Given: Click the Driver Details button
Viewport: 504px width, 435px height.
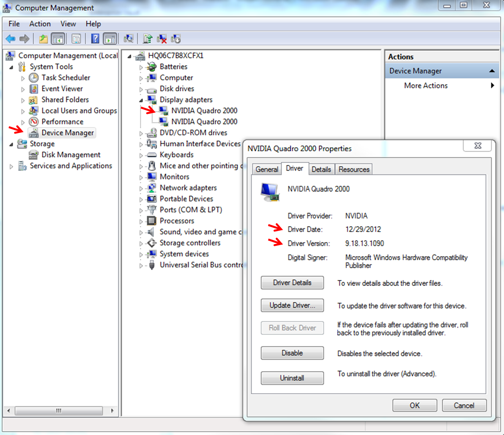Looking at the screenshot, I should point(292,283).
